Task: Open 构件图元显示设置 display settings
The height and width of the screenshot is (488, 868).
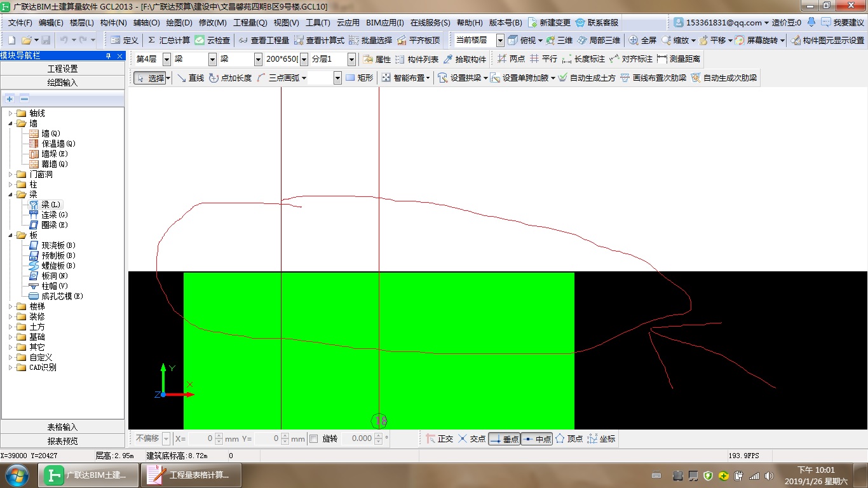Action: pos(827,40)
